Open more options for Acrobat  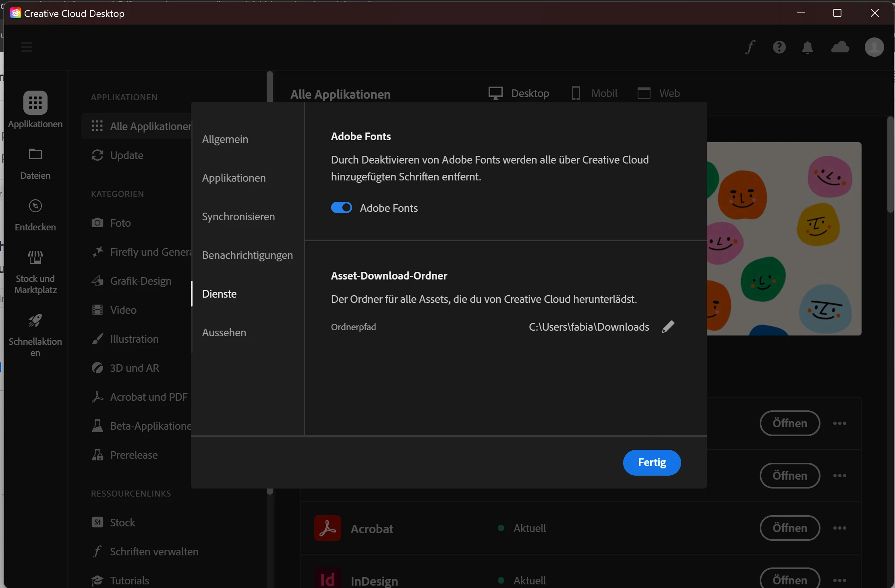tap(839, 528)
